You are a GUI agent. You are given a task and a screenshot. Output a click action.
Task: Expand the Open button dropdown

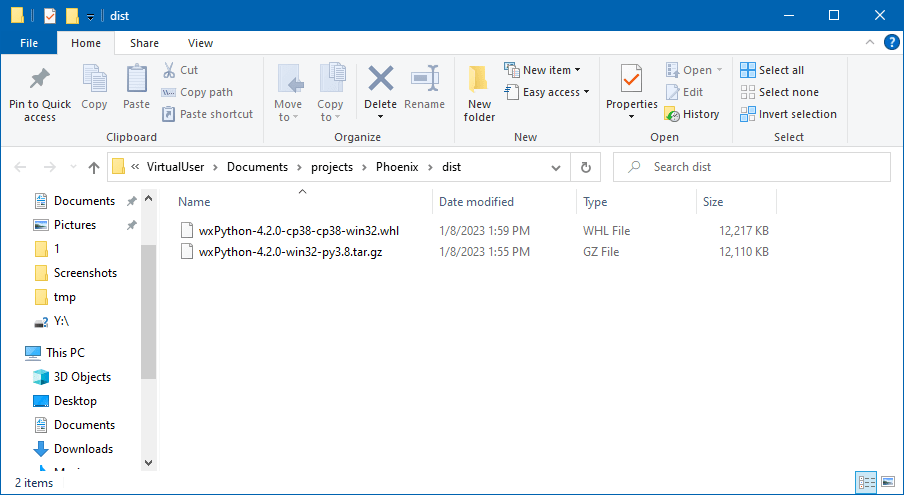(x=720, y=70)
